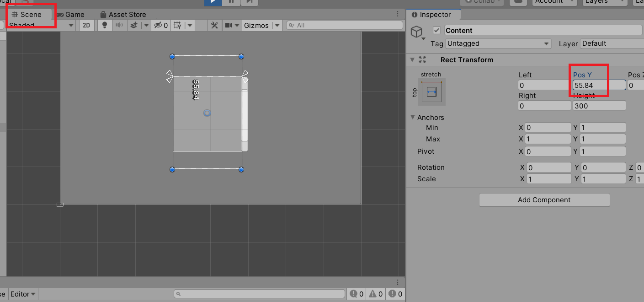Open the Tag dropdown showing Untagged

tap(498, 43)
